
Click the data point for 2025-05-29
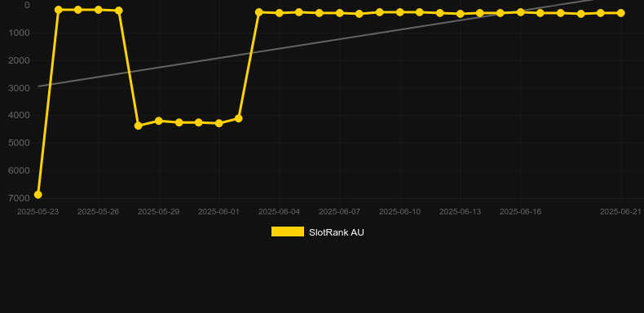click(x=158, y=121)
